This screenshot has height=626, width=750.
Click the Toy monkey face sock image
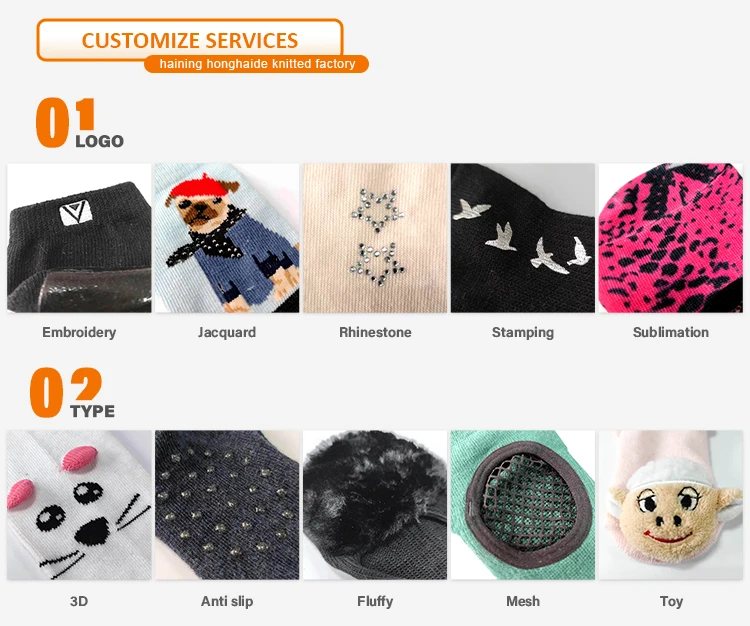coord(671,505)
